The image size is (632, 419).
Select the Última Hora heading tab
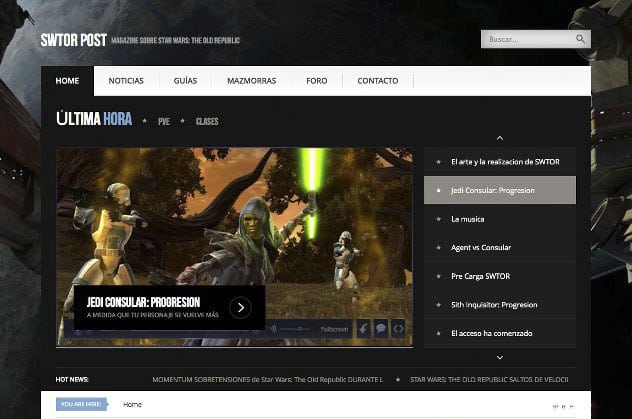point(94,118)
